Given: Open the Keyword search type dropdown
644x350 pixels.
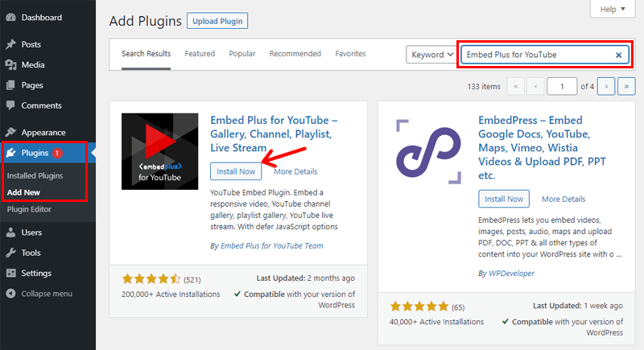Looking at the screenshot, I should pyautogui.click(x=432, y=55).
